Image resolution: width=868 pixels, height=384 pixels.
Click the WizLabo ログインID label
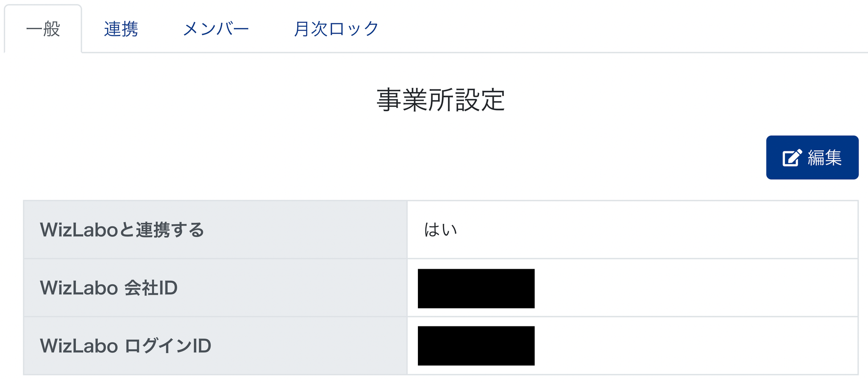point(125,346)
